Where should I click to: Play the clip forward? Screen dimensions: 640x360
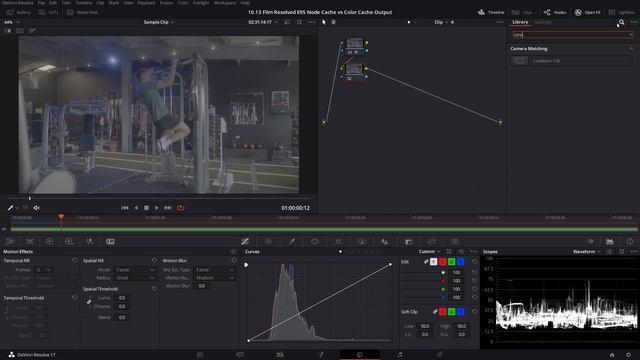157,208
